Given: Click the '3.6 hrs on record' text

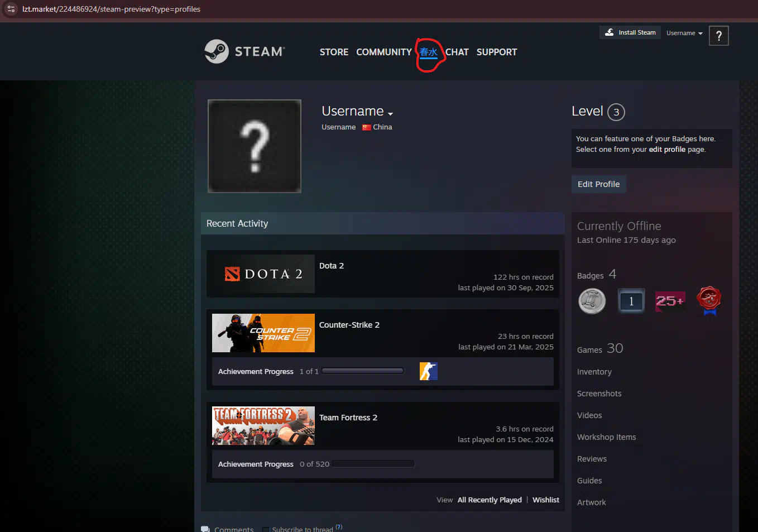Looking at the screenshot, I should pos(525,429).
